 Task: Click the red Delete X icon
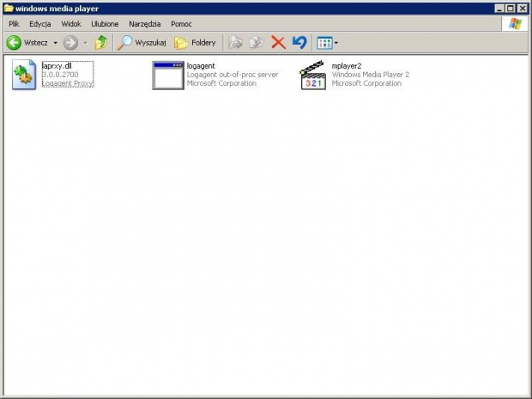pos(278,43)
